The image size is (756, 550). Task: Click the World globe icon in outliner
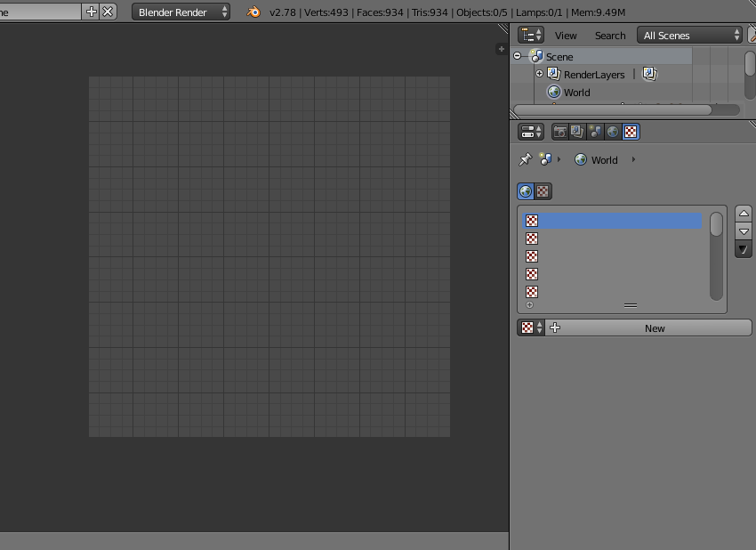554,92
